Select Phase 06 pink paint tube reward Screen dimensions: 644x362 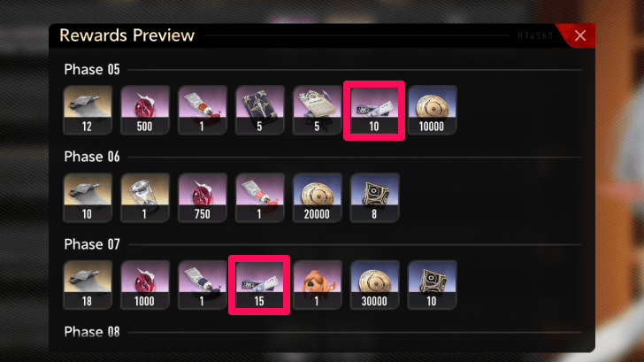[x=259, y=197]
